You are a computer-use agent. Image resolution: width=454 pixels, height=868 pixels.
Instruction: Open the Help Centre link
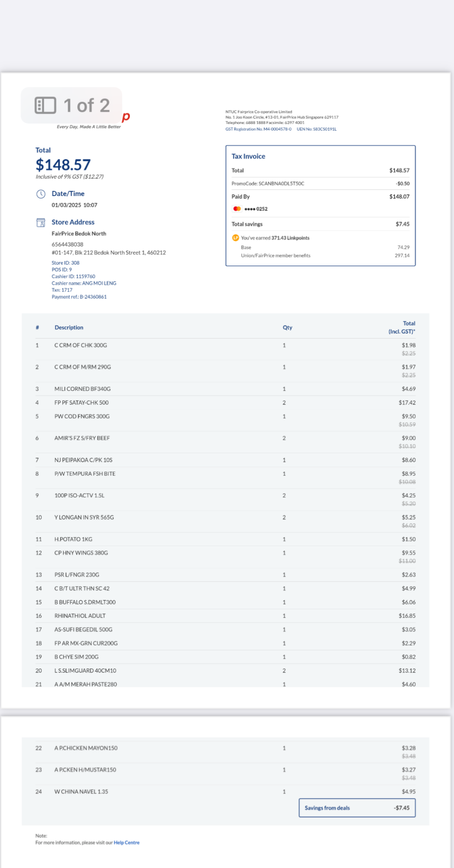click(x=126, y=842)
